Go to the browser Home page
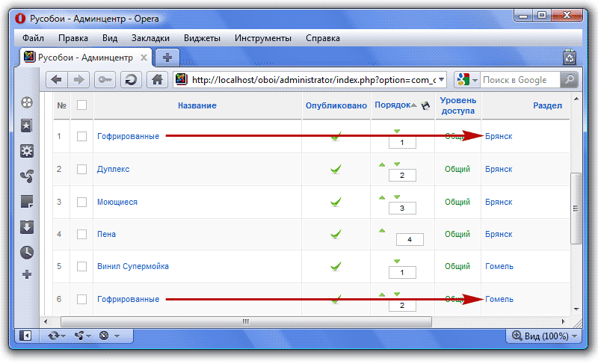This screenshot has width=598, height=364. (x=156, y=80)
